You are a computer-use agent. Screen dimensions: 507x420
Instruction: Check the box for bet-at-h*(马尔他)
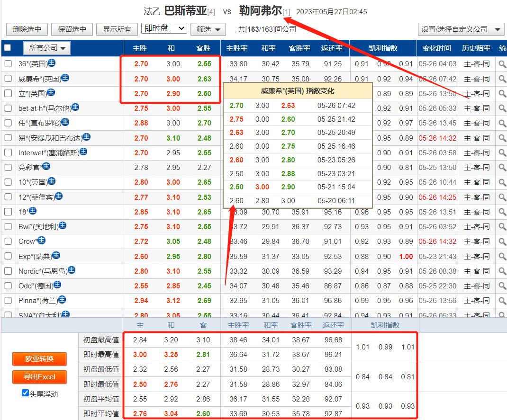pos(9,108)
